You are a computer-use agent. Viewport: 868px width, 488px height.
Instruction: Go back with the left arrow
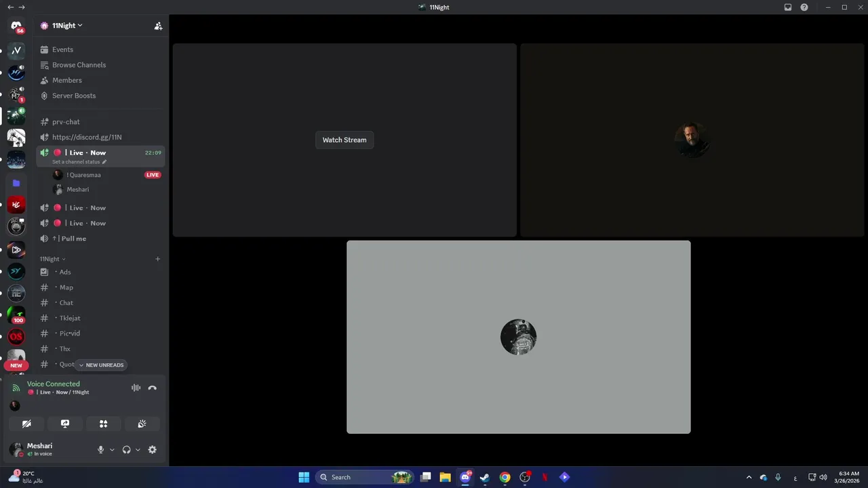coord(10,7)
